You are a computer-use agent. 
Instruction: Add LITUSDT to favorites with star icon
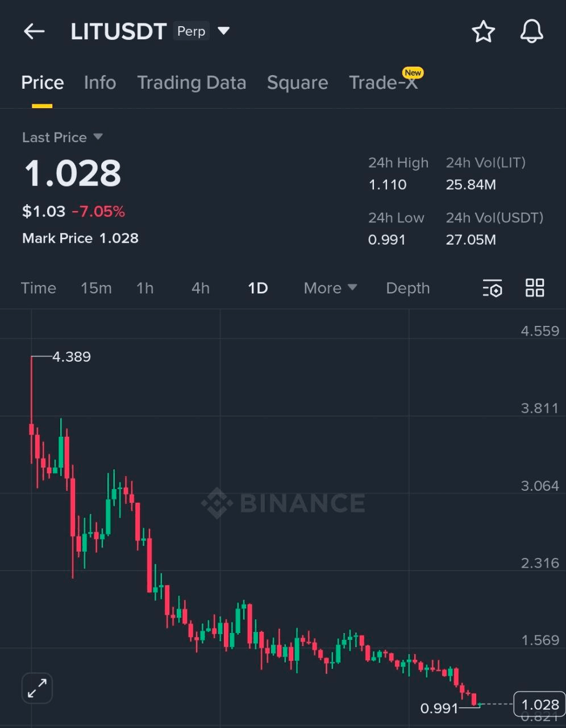[484, 32]
